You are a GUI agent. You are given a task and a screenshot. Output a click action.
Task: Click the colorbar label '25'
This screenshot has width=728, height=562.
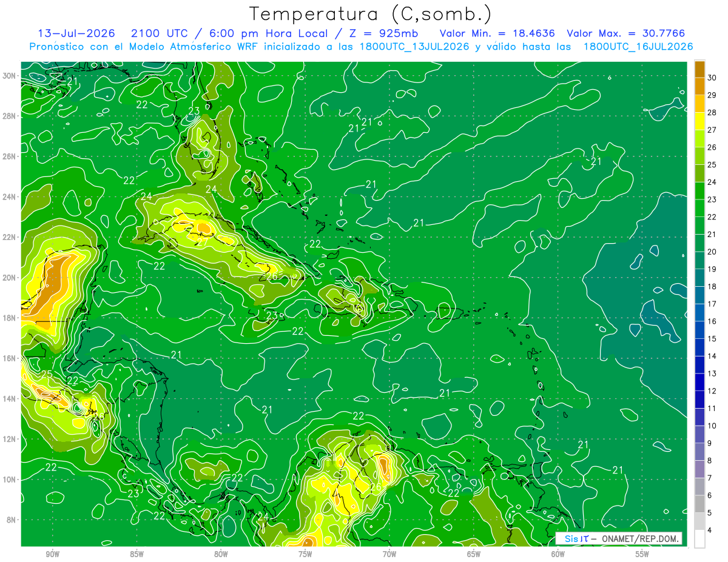[x=712, y=164]
